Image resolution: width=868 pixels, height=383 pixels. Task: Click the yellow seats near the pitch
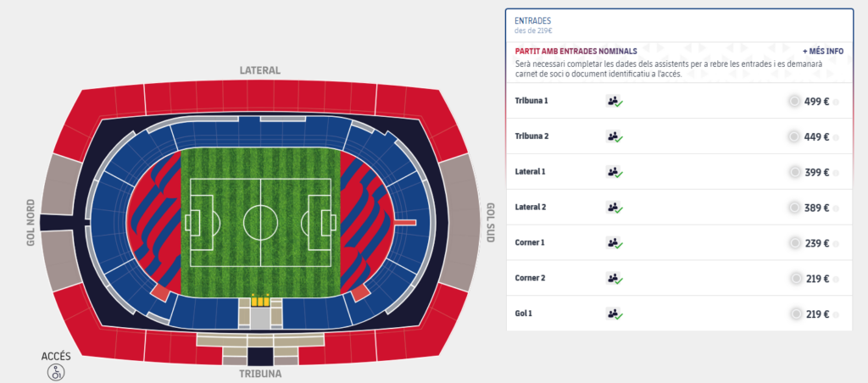click(260, 301)
